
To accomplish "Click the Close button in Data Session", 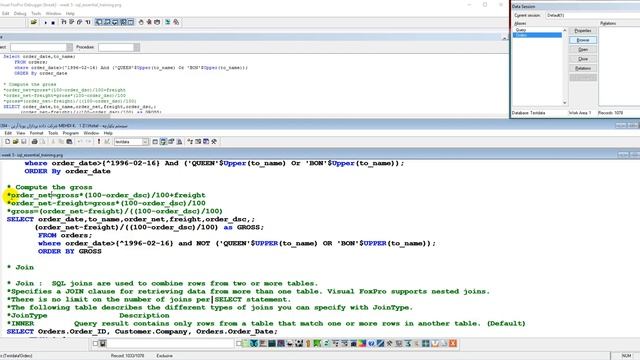I will (x=583, y=59).
